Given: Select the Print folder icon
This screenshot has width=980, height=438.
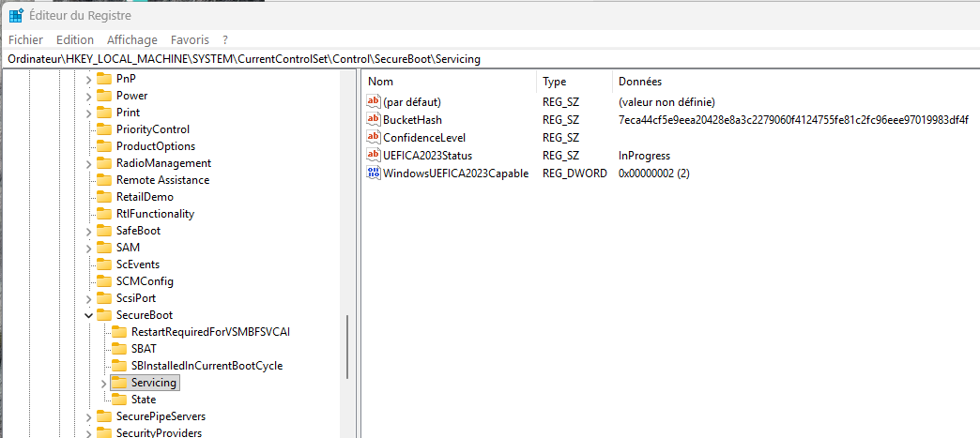Looking at the screenshot, I should [x=104, y=113].
